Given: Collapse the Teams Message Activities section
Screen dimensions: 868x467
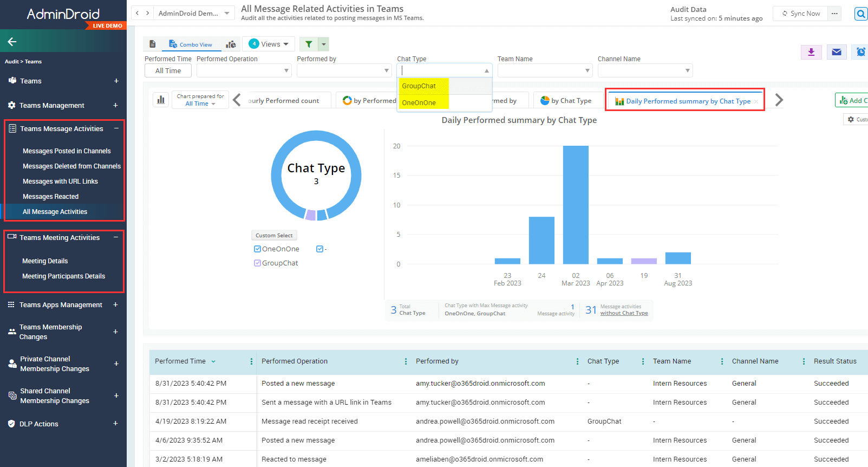Looking at the screenshot, I should pyautogui.click(x=116, y=128).
